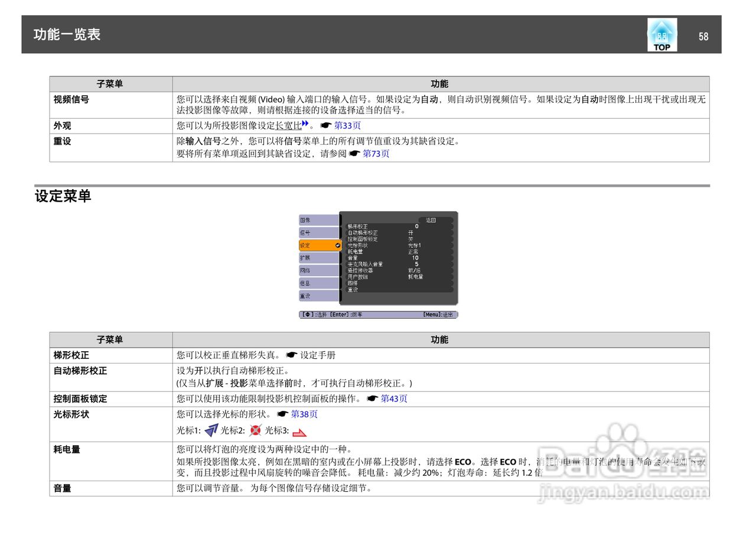Select the 图像 tab in projector menu

(x=319, y=220)
